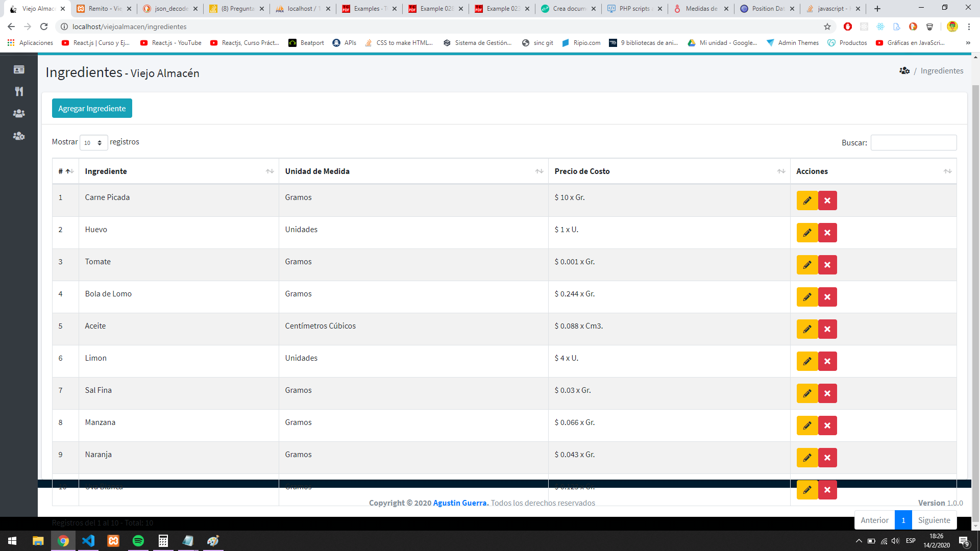980x551 pixels.
Task: Open the records-per-page dropdown
Action: point(93,143)
